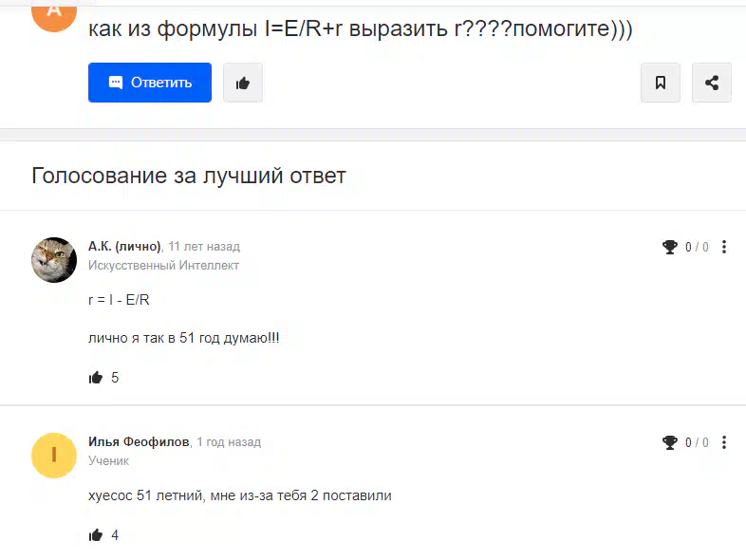Screen dimensions: 746x560
Task: Bookmark the question
Action: coord(661,83)
